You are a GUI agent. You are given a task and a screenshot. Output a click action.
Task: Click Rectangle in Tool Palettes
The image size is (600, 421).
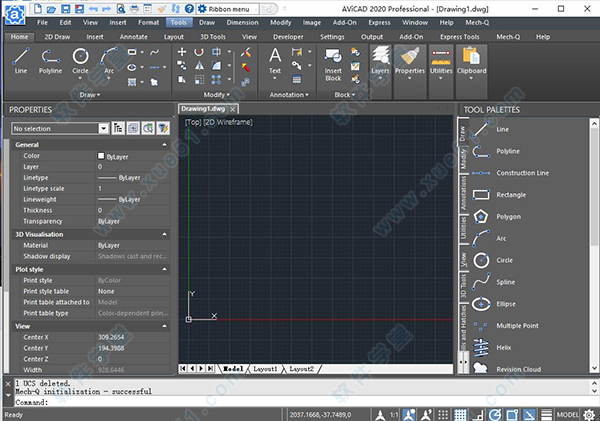(x=499, y=195)
